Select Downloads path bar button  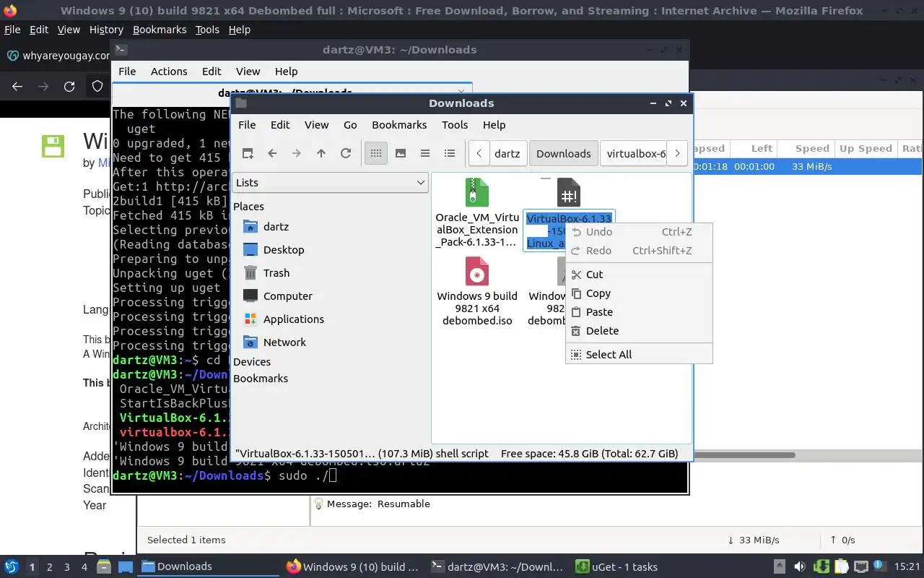tap(564, 153)
